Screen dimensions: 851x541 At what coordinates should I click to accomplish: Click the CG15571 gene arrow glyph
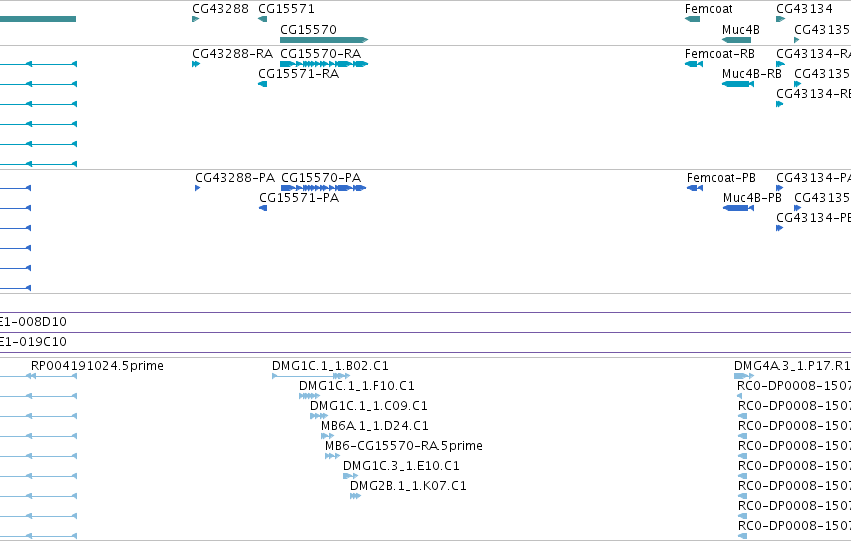(x=263, y=19)
